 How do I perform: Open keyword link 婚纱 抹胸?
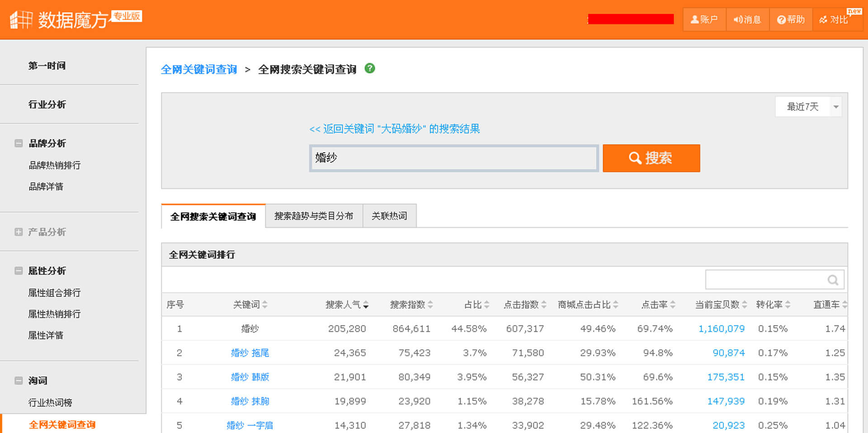[x=250, y=401]
